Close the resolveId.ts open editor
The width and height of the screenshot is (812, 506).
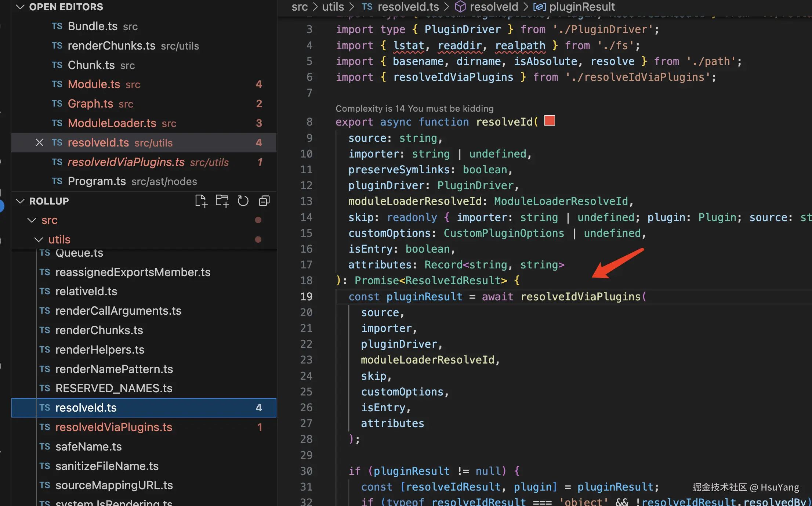click(x=39, y=142)
